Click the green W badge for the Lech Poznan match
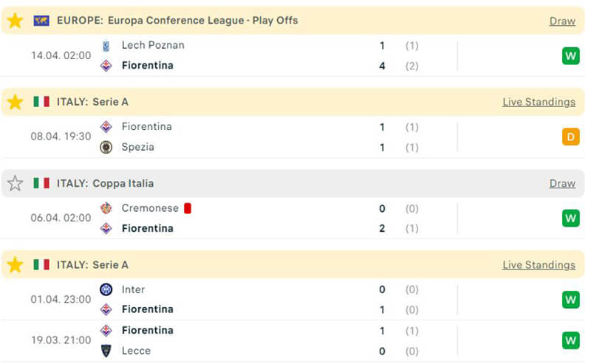Image resolution: width=591 pixels, height=364 pixels. pyautogui.click(x=570, y=55)
